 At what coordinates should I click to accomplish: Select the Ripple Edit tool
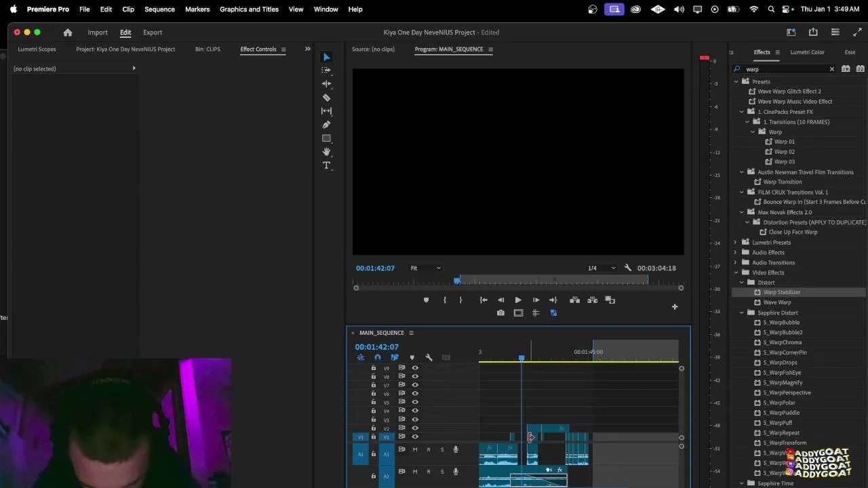(x=326, y=84)
